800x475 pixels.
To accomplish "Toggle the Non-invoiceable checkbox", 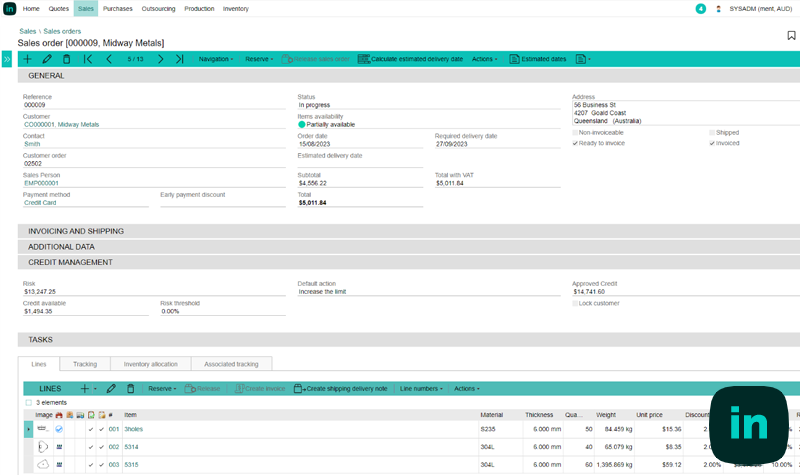I will pyautogui.click(x=575, y=133).
